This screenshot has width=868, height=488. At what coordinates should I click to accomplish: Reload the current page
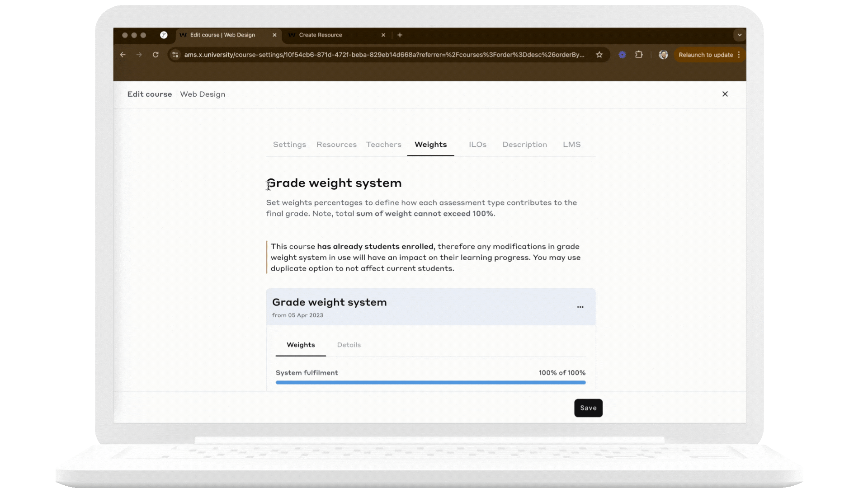pyautogui.click(x=156, y=55)
